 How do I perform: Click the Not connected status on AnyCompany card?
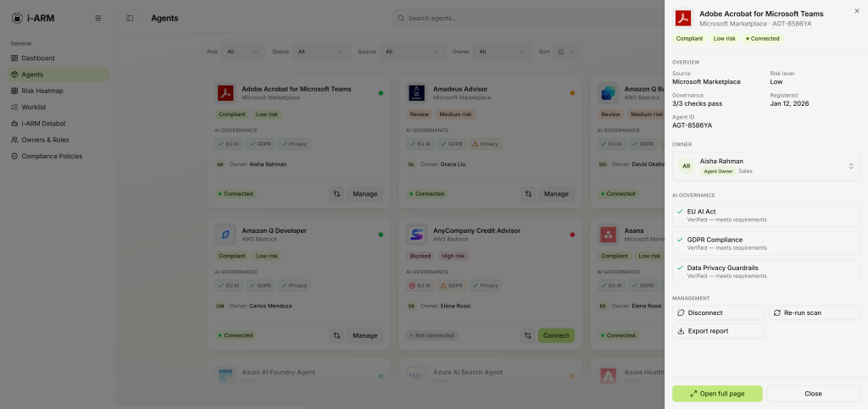tap(431, 335)
